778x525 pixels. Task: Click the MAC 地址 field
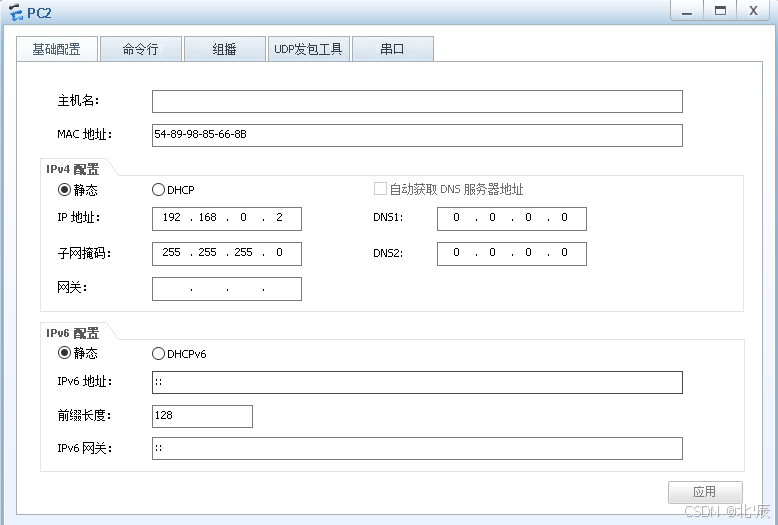pyautogui.click(x=417, y=135)
